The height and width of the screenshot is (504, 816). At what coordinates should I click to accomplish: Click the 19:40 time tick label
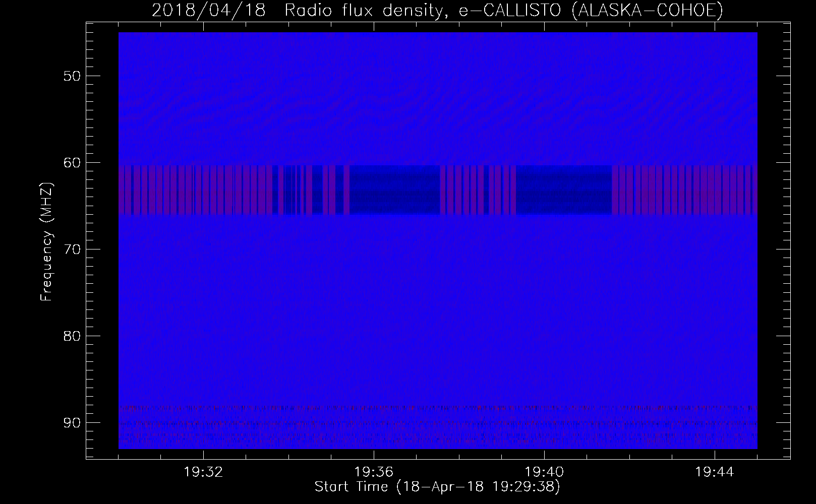[x=544, y=472]
